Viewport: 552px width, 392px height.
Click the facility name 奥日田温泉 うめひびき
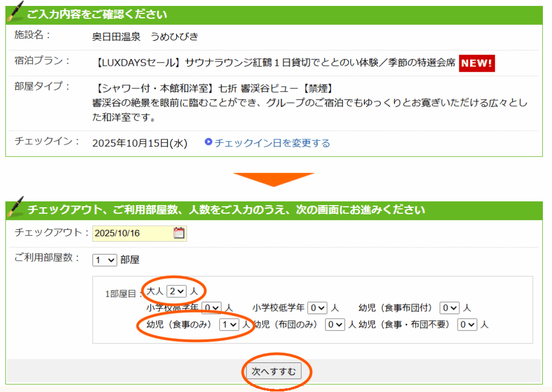coord(145,36)
